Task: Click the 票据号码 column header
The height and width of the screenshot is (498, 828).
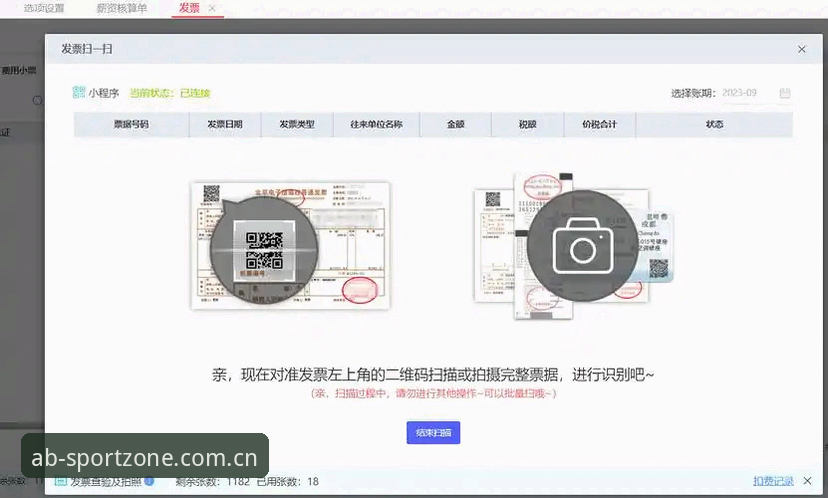Action: tap(131, 125)
